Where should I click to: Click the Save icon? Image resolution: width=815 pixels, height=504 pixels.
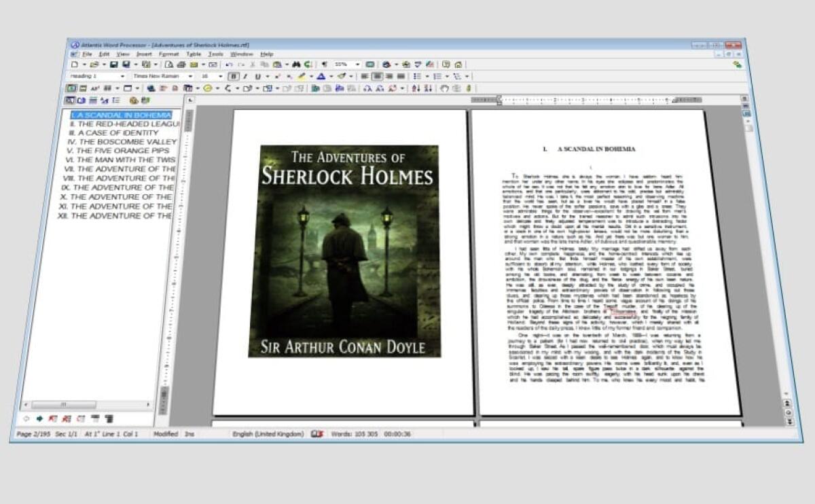111,64
